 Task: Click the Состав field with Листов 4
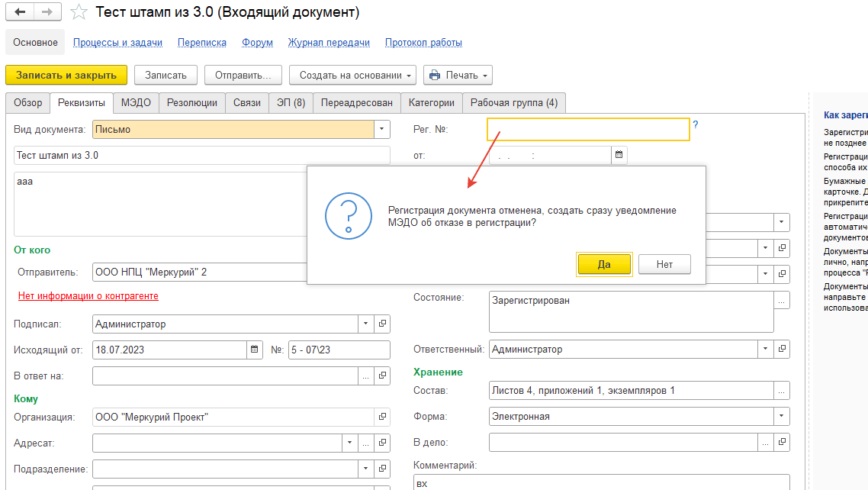click(x=631, y=390)
